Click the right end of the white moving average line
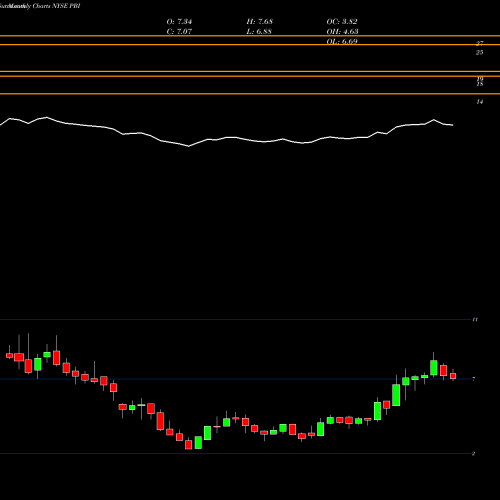 click(x=452, y=125)
